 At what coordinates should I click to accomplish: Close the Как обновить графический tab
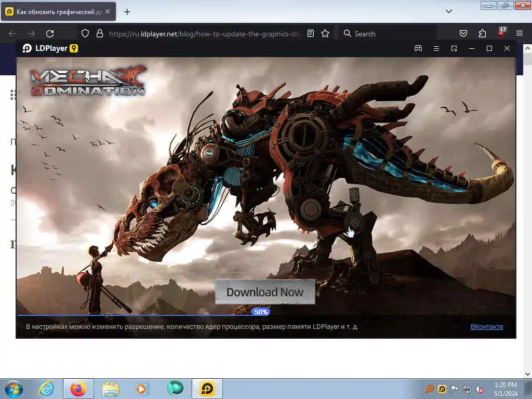(x=108, y=11)
